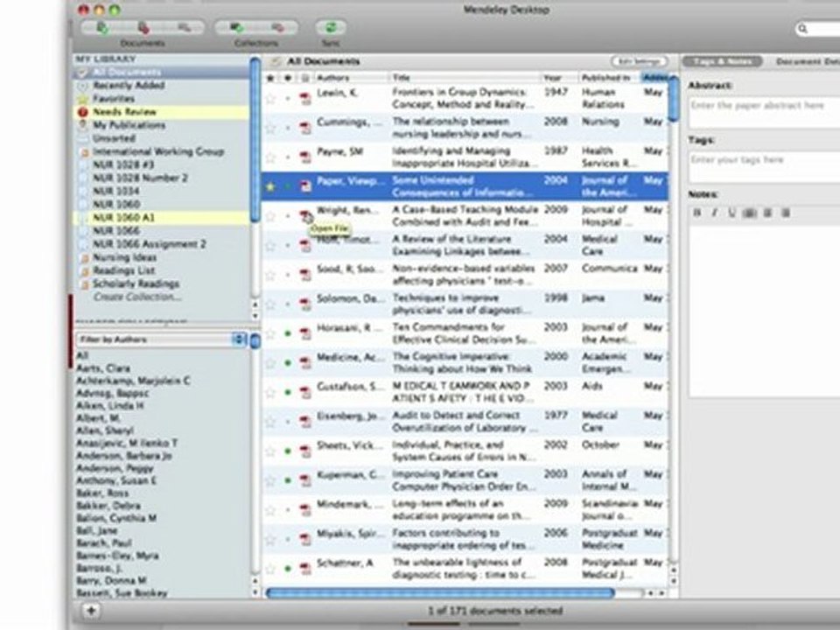Open the International Working Group collection
840x630 pixels.
[158, 151]
